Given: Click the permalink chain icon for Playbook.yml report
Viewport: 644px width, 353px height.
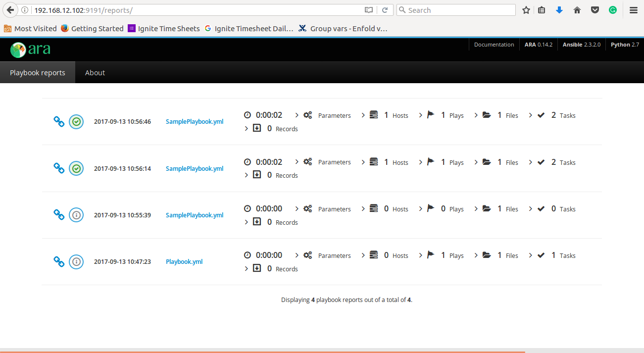Looking at the screenshot, I should (59, 261).
